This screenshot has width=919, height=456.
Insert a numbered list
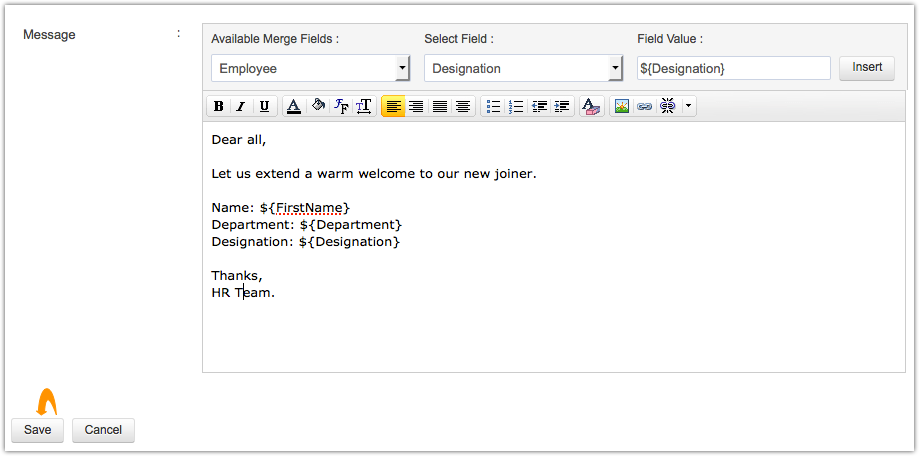516,106
